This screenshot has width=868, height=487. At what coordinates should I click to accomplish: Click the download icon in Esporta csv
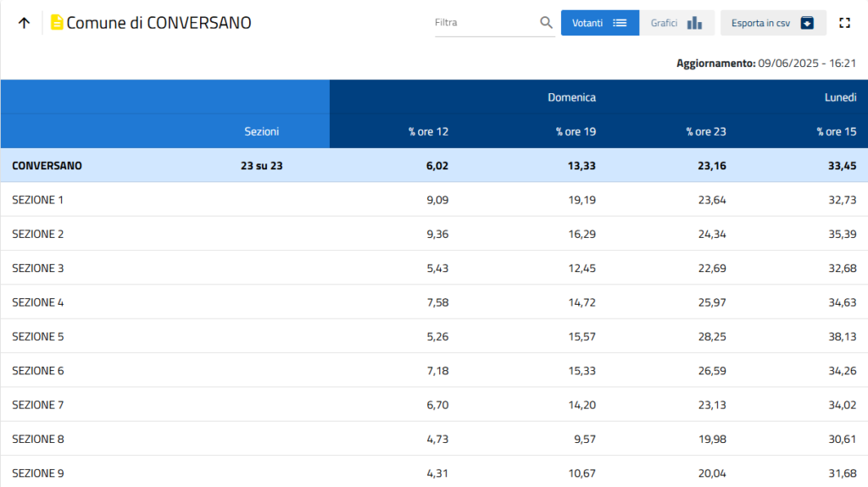coord(807,23)
